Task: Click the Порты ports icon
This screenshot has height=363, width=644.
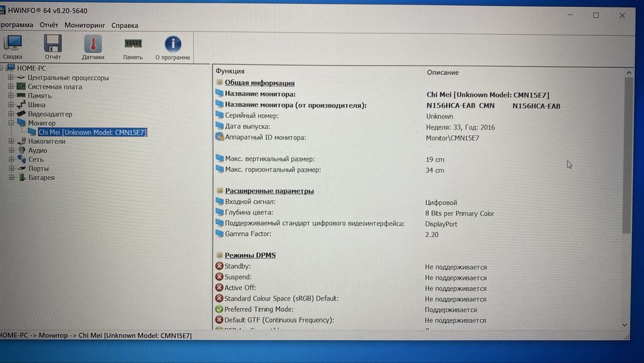Action: click(22, 168)
